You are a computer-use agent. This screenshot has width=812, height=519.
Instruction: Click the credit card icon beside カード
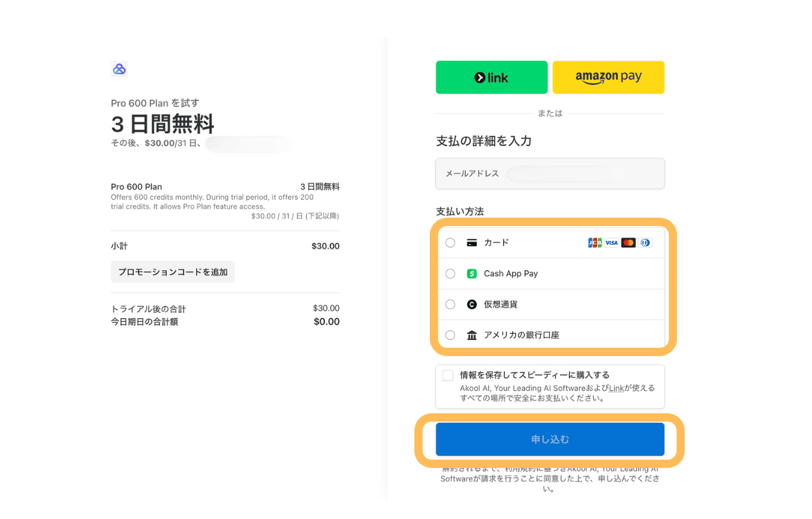472,243
